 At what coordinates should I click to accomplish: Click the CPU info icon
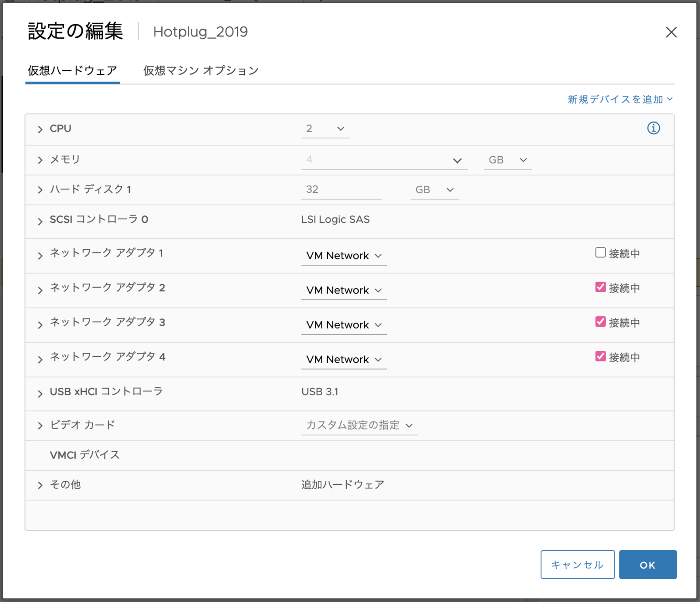coord(653,128)
